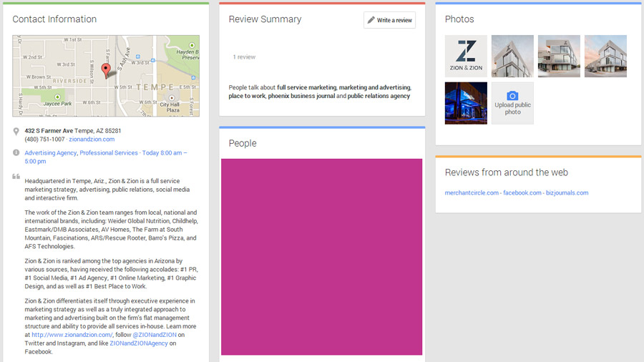This screenshot has height=362, width=644.
Task: Click the Hayden Butte Preserve green marker
Action: pyautogui.click(x=192, y=45)
